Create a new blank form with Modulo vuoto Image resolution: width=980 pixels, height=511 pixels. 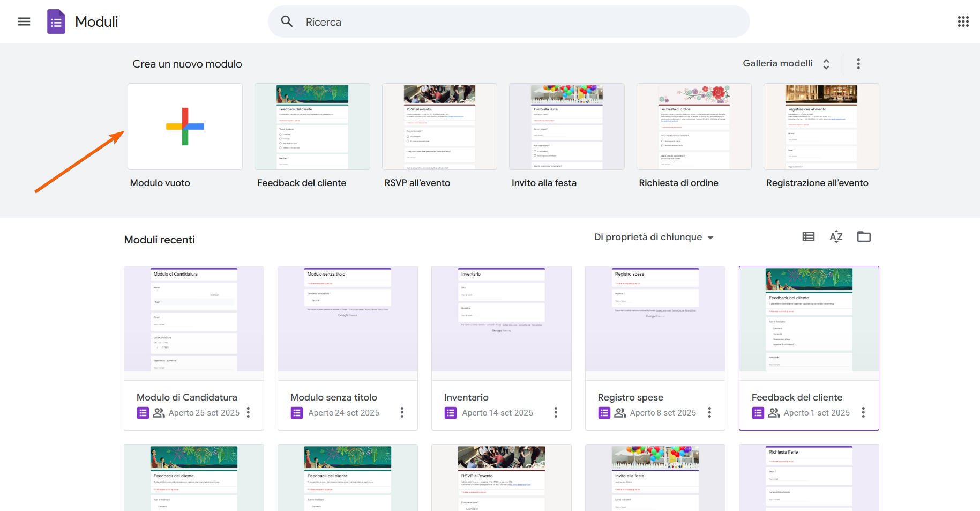point(185,127)
